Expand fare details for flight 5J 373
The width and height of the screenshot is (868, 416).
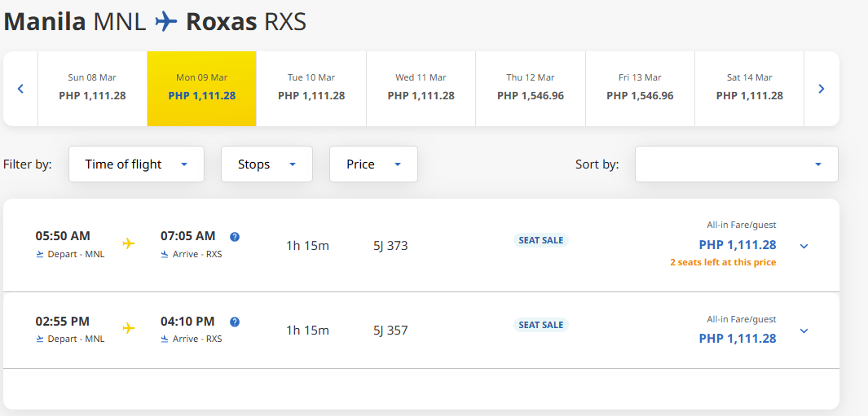click(x=804, y=246)
